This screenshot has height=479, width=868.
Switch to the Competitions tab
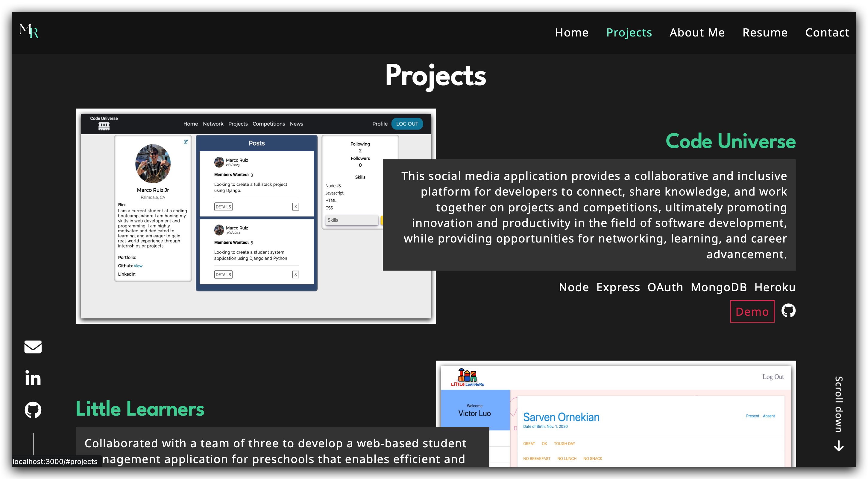click(268, 124)
